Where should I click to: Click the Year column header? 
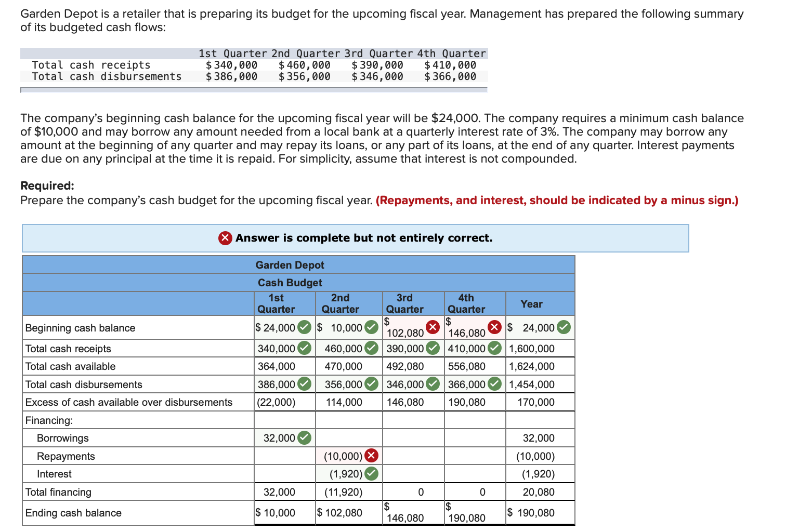pyautogui.click(x=531, y=304)
